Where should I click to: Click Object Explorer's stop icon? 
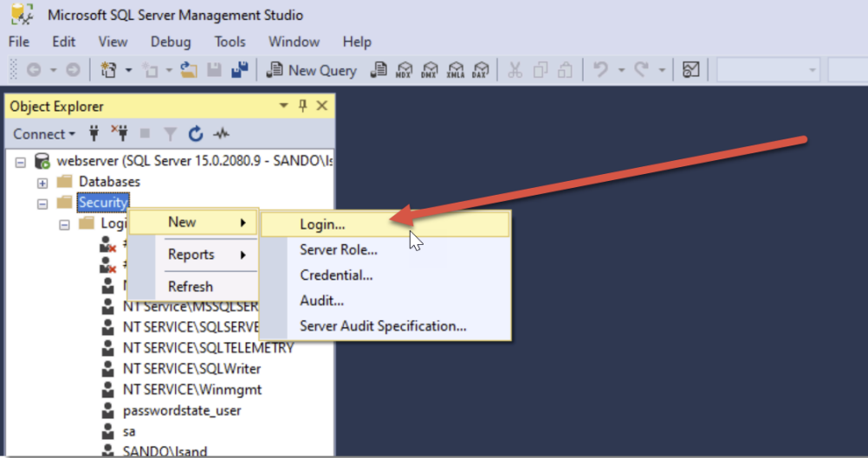pyautogui.click(x=145, y=133)
